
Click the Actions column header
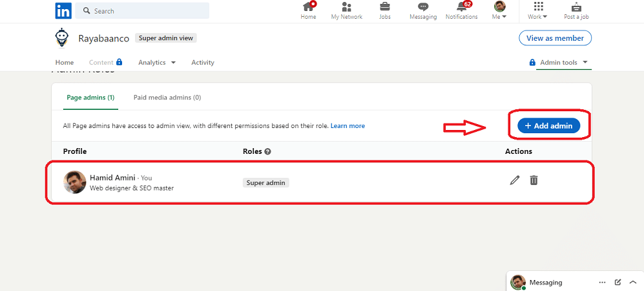coord(518,151)
